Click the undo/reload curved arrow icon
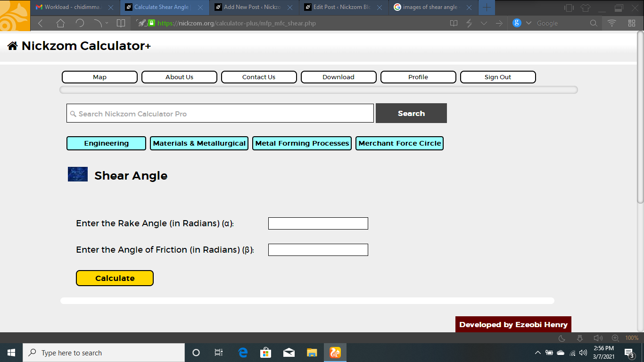The width and height of the screenshot is (644, 362). coord(80,23)
